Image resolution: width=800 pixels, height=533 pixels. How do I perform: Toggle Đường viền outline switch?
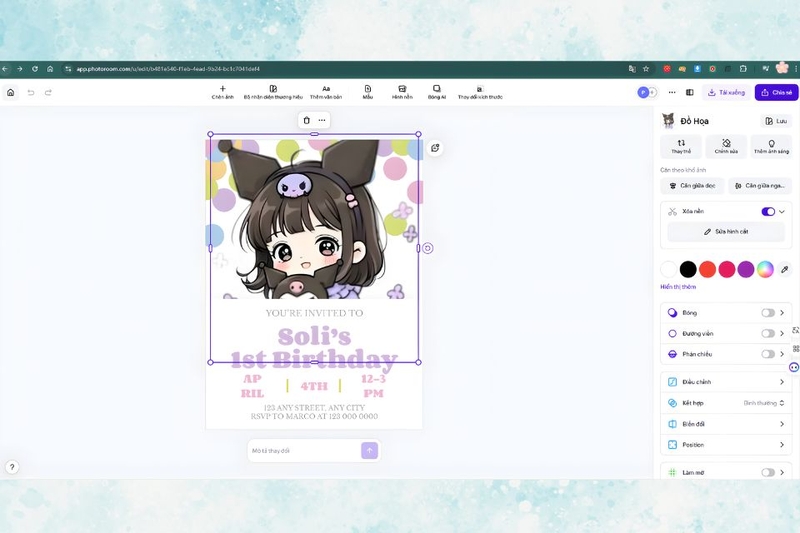click(x=768, y=334)
